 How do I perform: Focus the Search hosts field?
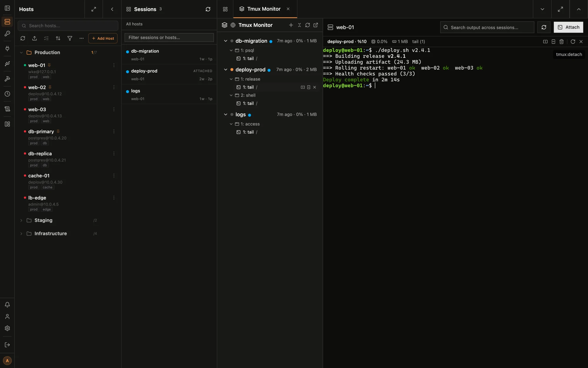[x=68, y=26]
